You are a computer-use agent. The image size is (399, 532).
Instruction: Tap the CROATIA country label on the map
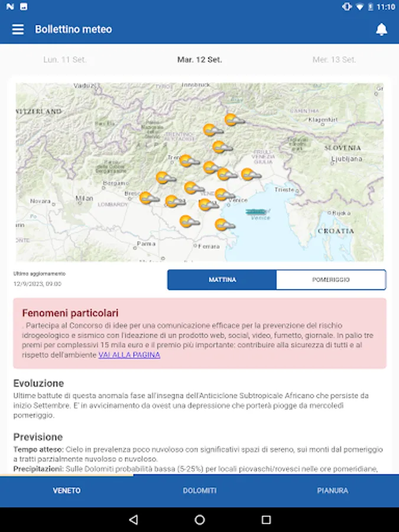336,231
